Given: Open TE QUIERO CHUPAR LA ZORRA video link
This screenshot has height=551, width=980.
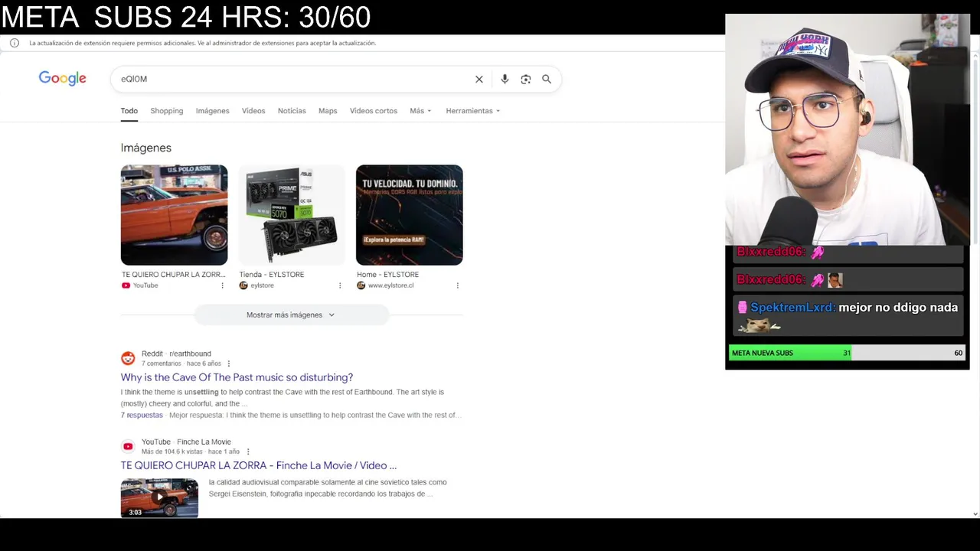Looking at the screenshot, I should pyautogui.click(x=258, y=465).
